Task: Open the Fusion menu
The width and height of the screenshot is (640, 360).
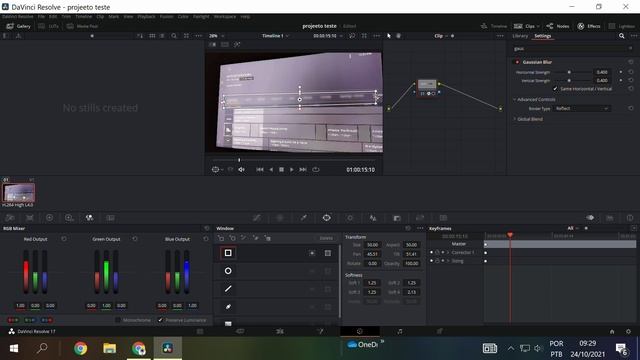Action: pyautogui.click(x=166, y=17)
